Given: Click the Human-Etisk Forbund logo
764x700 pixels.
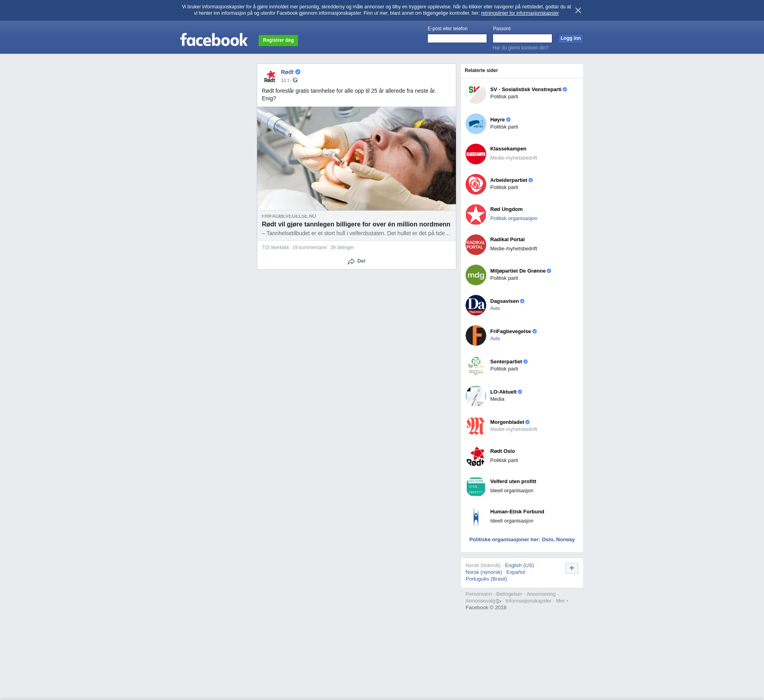Looking at the screenshot, I should click(476, 517).
